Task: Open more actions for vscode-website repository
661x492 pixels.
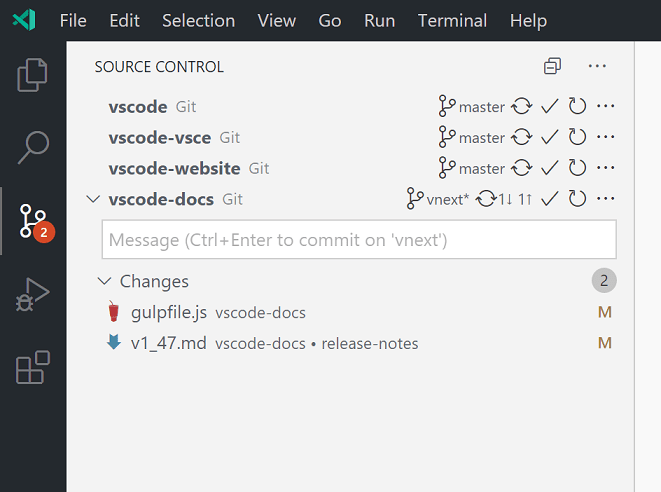Action: [x=605, y=168]
